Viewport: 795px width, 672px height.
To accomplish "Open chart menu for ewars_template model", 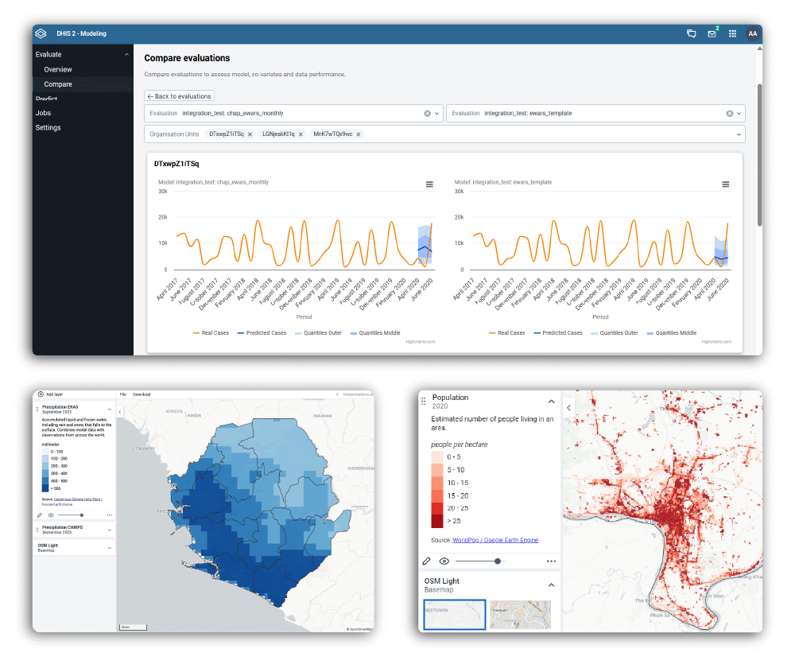I will (x=725, y=185).
